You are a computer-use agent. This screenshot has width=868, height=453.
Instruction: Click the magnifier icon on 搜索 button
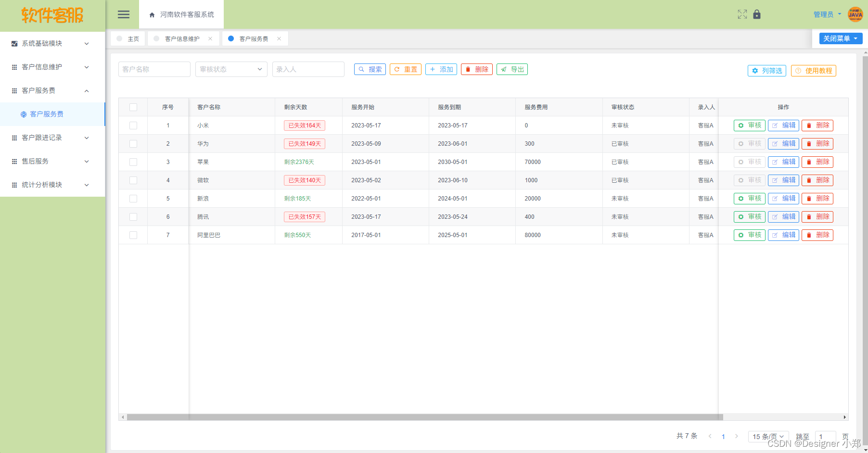(x=361, y=69)
